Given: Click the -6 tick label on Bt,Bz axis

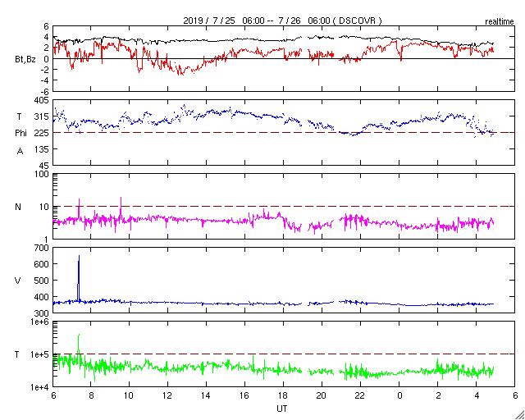Looking at the screenshot, I should coord(45,91).
